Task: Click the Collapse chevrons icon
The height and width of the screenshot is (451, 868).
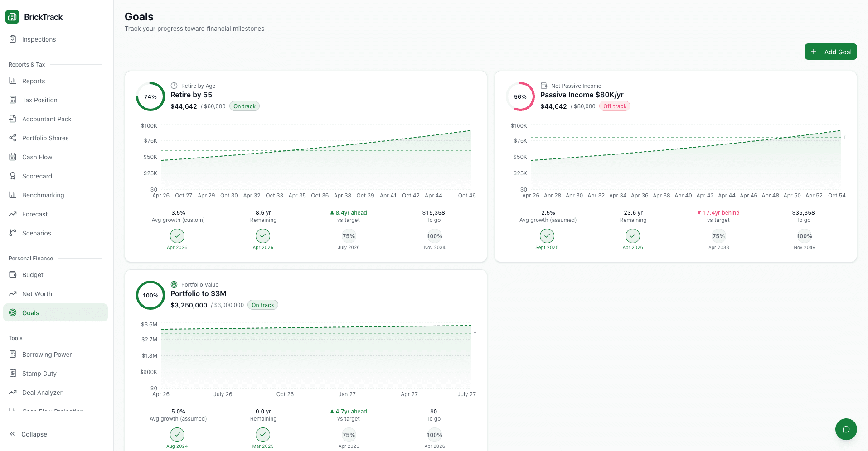Action: pos(12,434)
